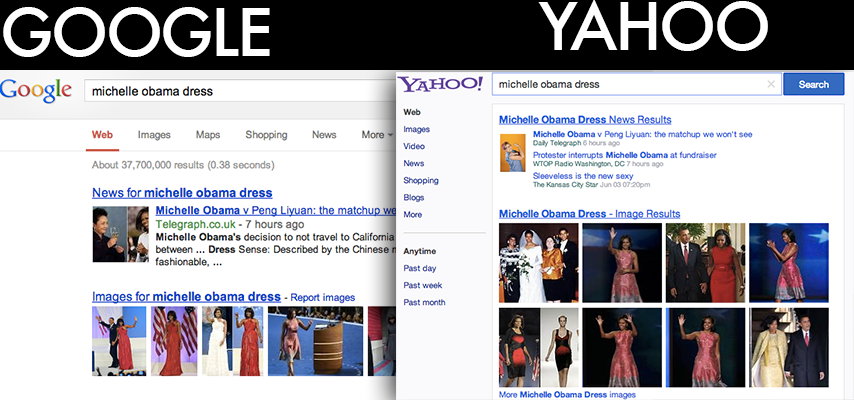854x400 pixels.
Task: Select Images in Yahoo sidebar
Action: (417, 129)
